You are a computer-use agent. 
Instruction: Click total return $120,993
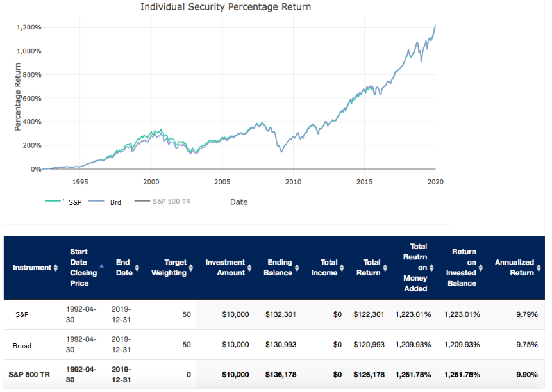tap(369, 345)
